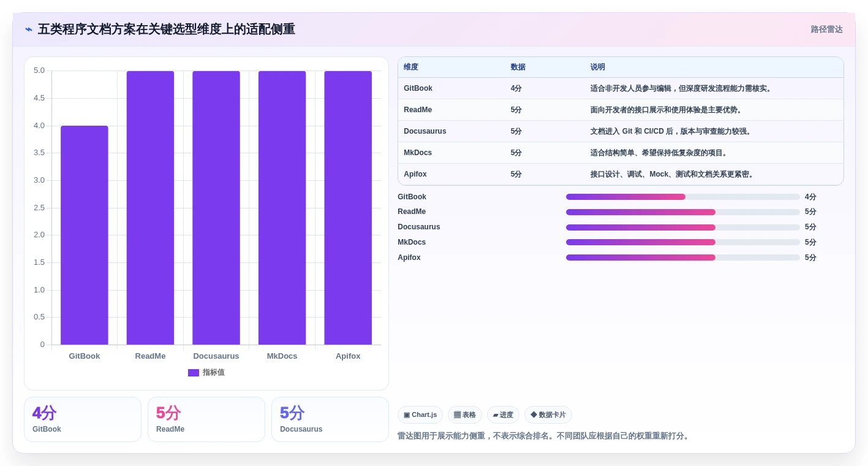Toggle the 指标值 legend swatch
Viewport: 868px width, 466px height.
point(194,373)
